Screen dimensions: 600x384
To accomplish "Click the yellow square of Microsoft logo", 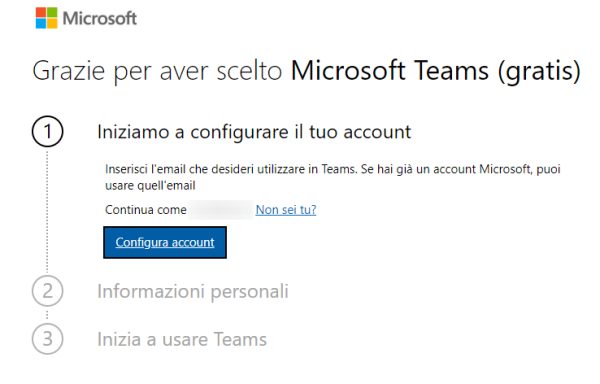I will 52,23.
